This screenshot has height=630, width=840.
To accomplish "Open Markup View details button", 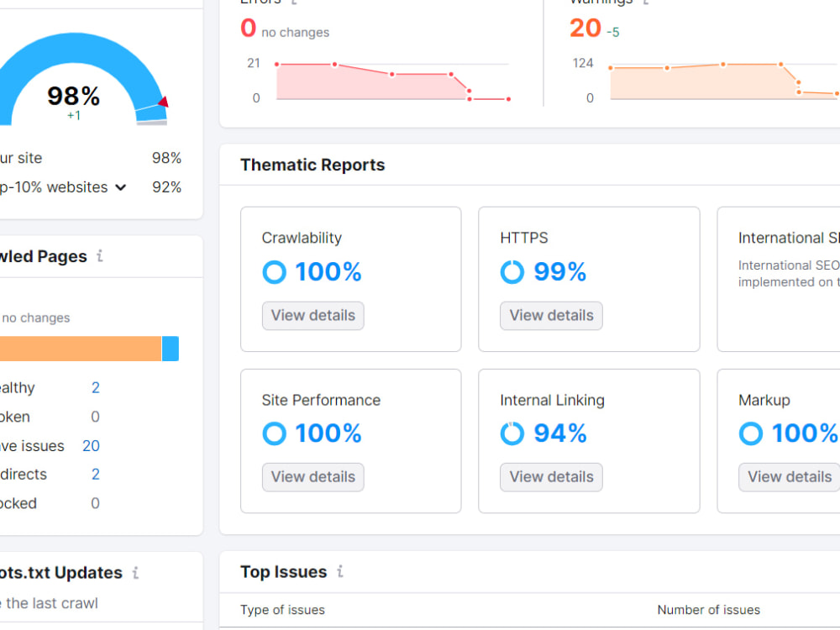I will 789,477.
